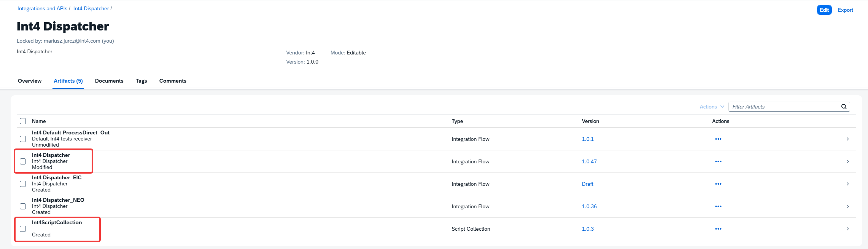Viewport: 868px width, 249px height.
Task: Click the search magnifier in Filter Artifacts
Action: pyautogui.click(x=844, y=107)
